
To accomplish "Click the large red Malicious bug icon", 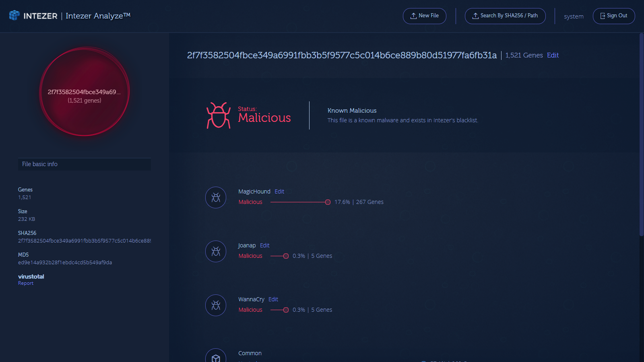I will [219, 115].
